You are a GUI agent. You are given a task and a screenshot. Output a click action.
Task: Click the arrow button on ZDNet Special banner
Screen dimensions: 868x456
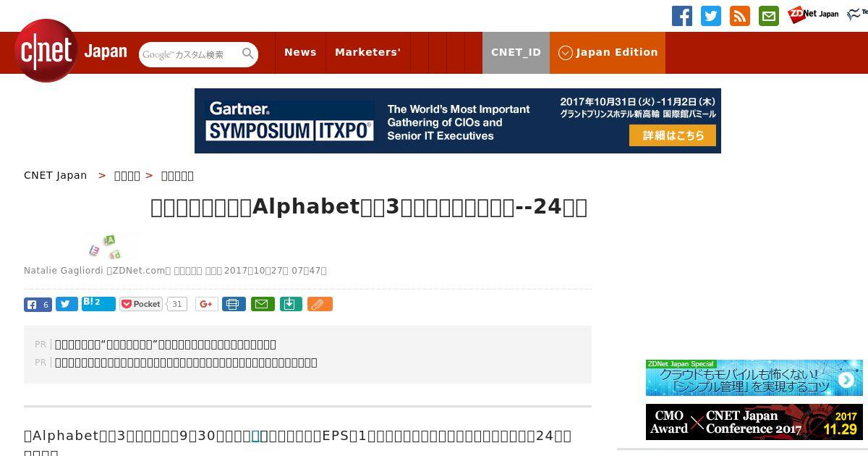coord(846,380)
